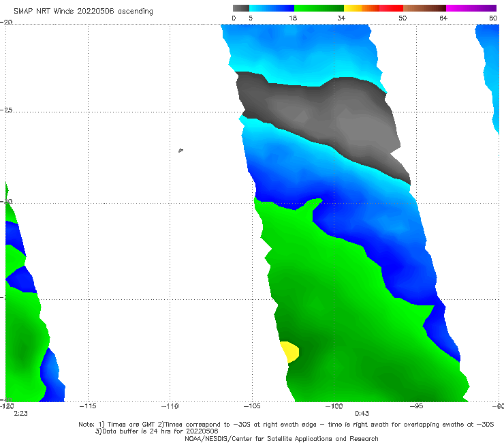The image size is (504, 443).
Task: Click the color bar label '18'
Action: tap(293, 18)
